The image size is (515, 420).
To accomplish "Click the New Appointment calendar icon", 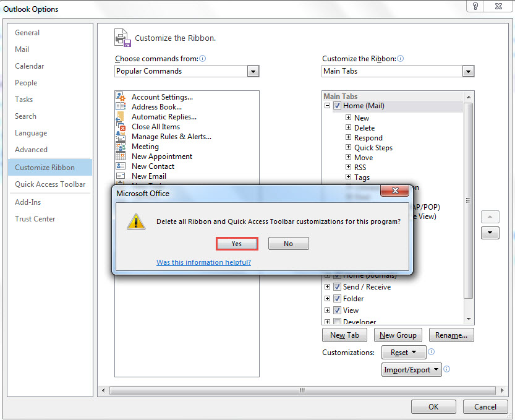I will click(x=121, y=156).
